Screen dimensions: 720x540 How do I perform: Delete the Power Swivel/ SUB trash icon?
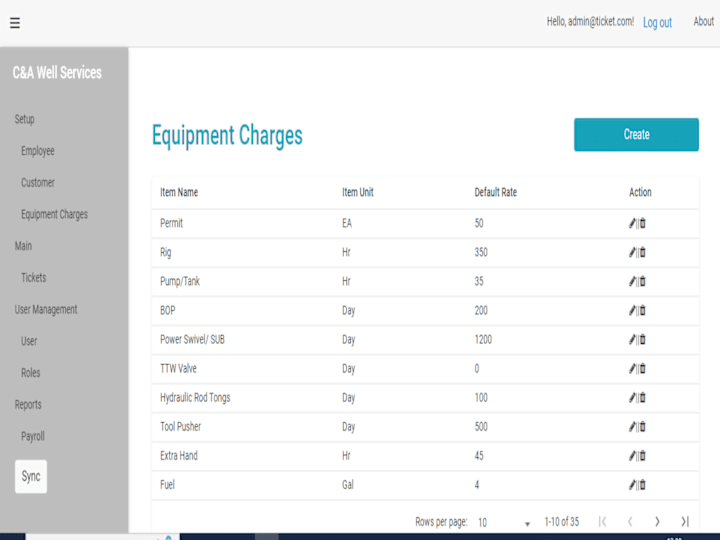point(642,339)
